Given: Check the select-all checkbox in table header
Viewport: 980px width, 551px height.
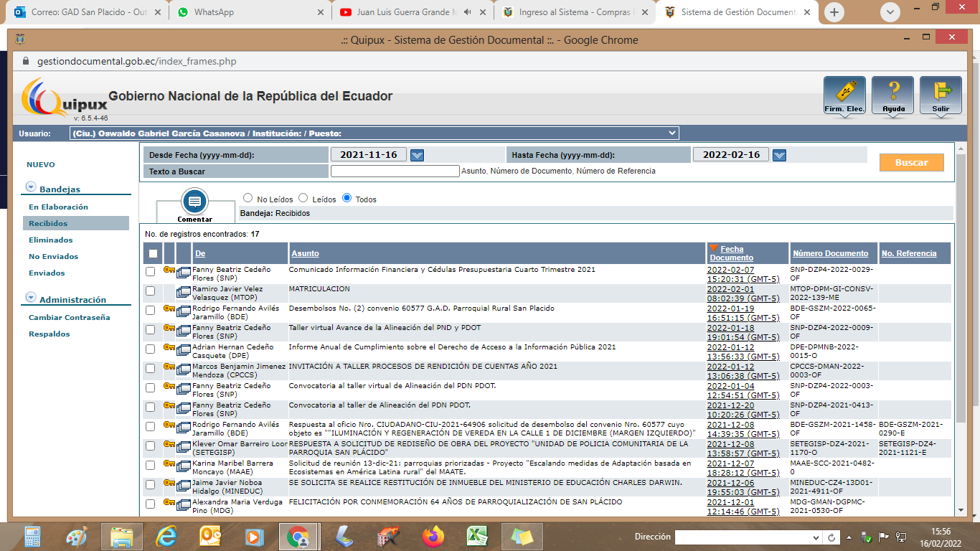Looking at the screenshot, I should pos(153,253).
